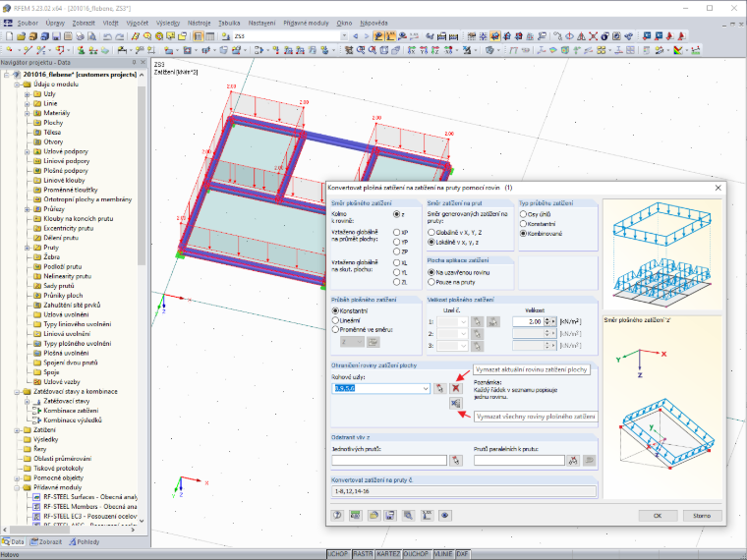The width and height of the screenshot is (747, 560).
Task: Open the Soubor menu
Action: (28, 23)
